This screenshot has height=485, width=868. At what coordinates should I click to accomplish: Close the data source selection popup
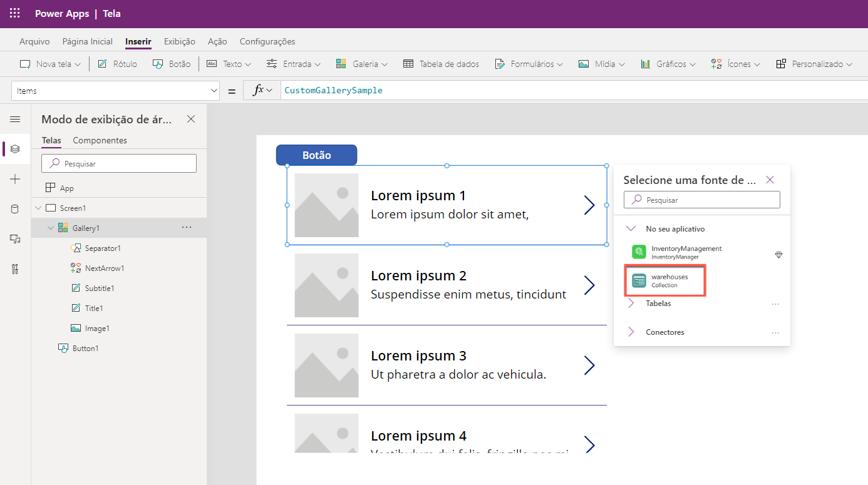click(x=770, y=180)
